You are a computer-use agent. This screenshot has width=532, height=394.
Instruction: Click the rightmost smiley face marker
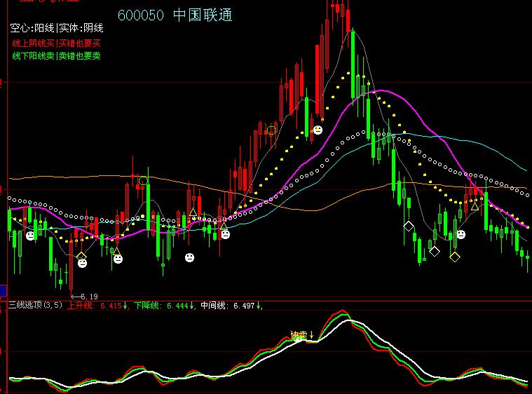(x=461, y=234)
